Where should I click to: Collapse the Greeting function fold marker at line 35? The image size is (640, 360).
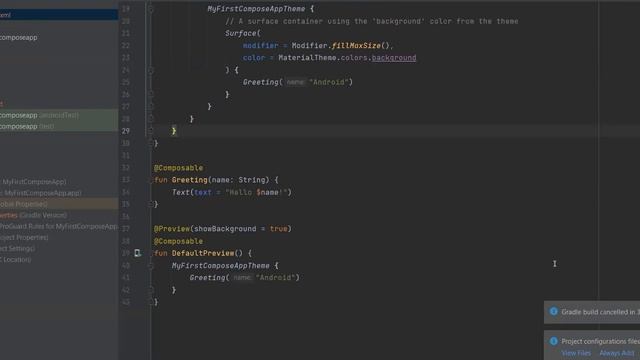(150, 204)
